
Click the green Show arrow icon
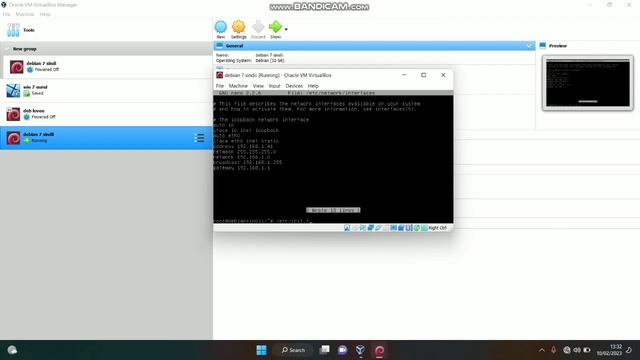pos(276,29)
